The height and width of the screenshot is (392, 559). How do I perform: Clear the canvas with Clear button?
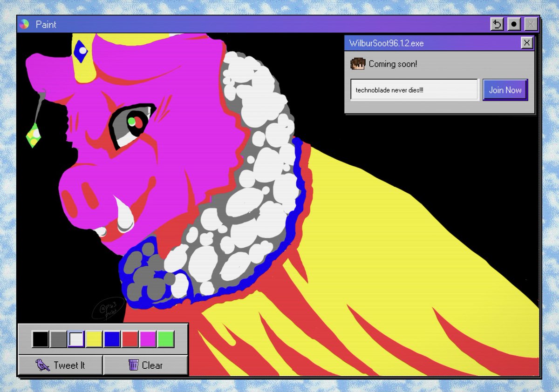click(145, 365)
